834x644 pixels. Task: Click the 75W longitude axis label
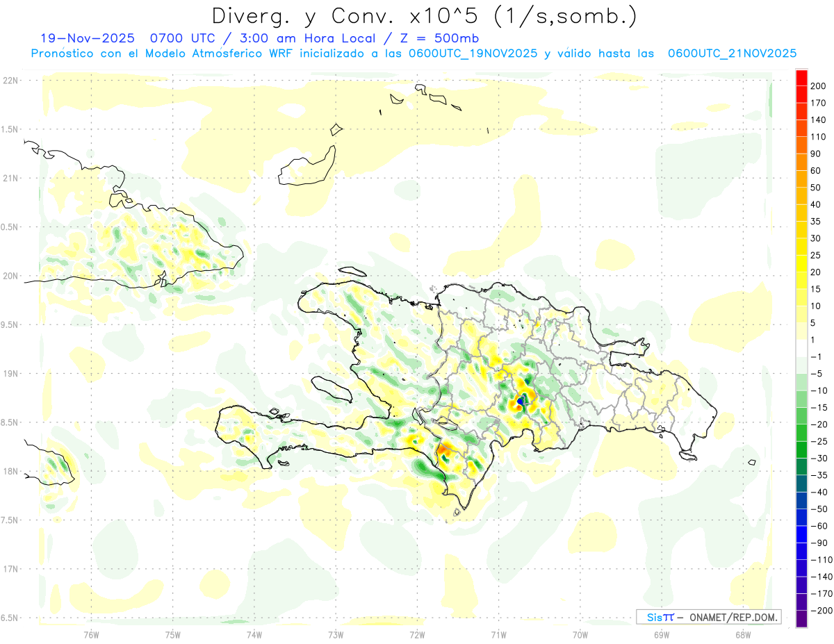click(173, 634)
